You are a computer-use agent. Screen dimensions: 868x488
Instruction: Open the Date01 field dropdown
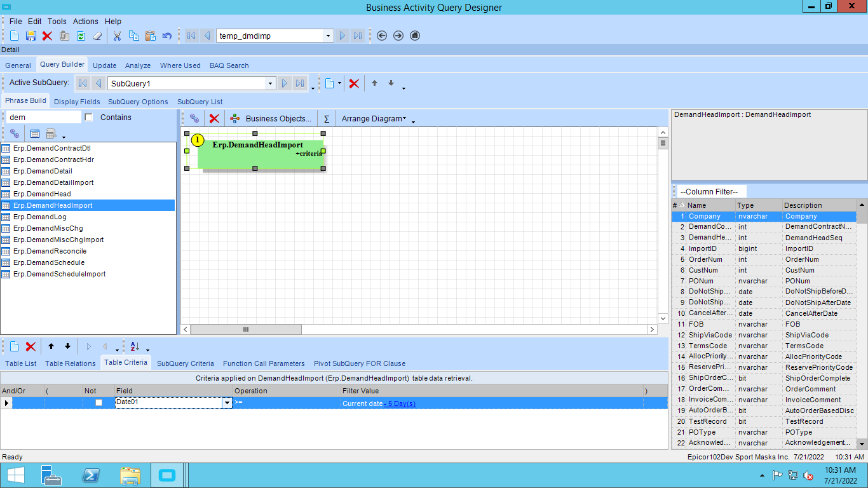227,402
